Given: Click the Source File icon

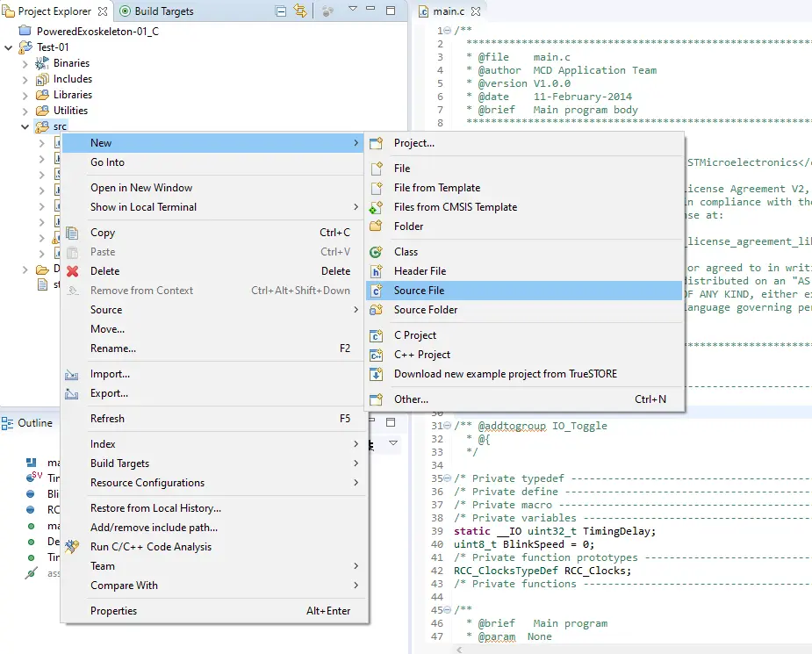Looking at the screenshot, I should click(377, 291).
